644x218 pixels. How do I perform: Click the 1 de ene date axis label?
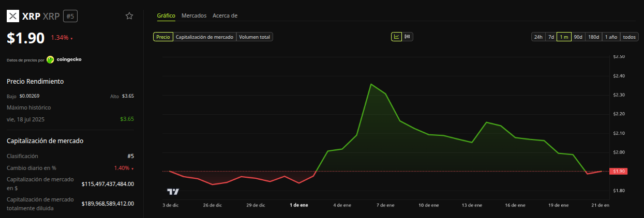pyautogui.click(x=298, y=205)
